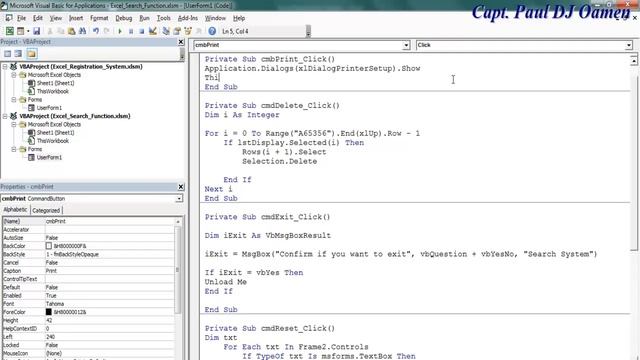Open the Format menu
The width and height of the screenshot is (640, 360).
tap(99, 18)
